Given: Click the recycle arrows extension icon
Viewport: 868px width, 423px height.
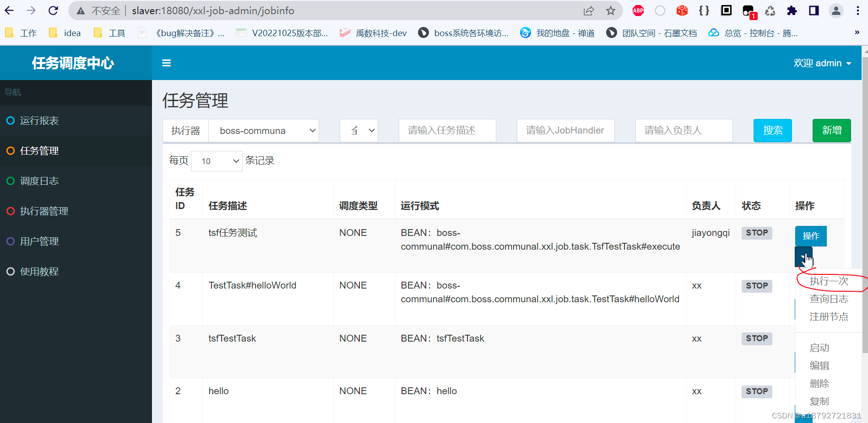Looking at the screenshot, I should [x=770, y=11].
